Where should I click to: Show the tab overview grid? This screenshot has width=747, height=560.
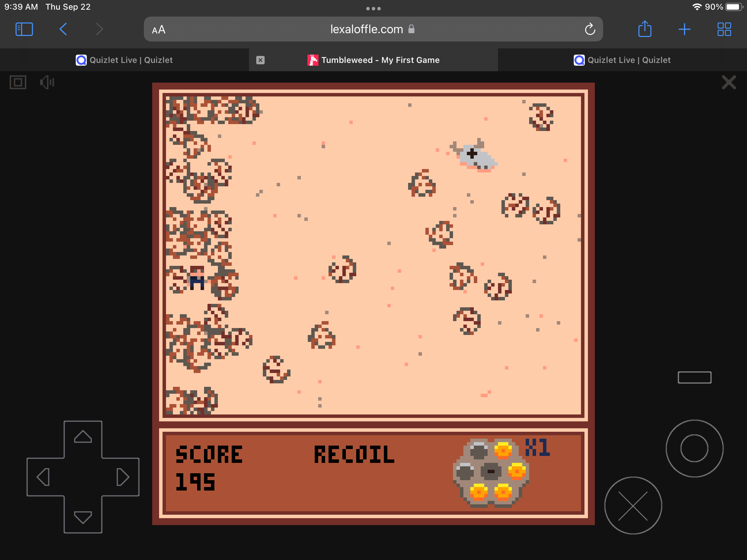click(x=724, y=29)
